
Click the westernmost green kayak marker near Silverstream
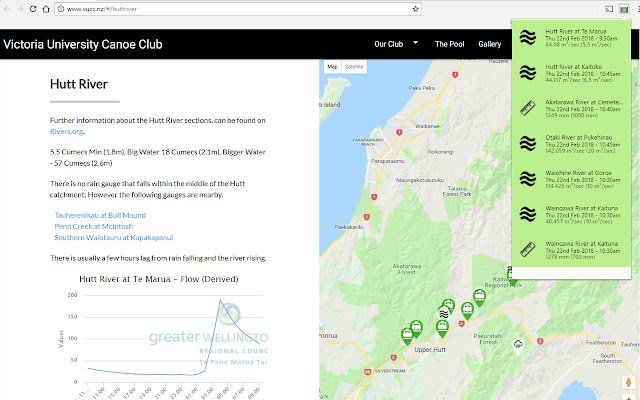407,336
